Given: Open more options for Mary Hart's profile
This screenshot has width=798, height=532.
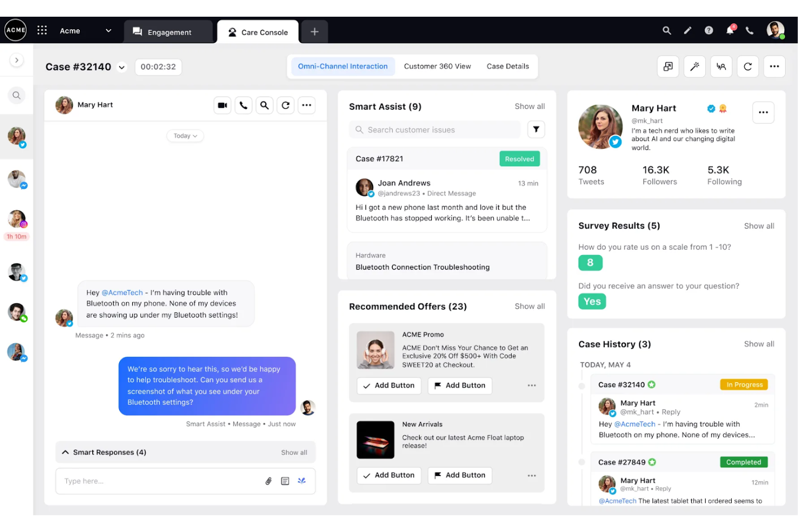Looking at the screenshot, I should [763, 112].
